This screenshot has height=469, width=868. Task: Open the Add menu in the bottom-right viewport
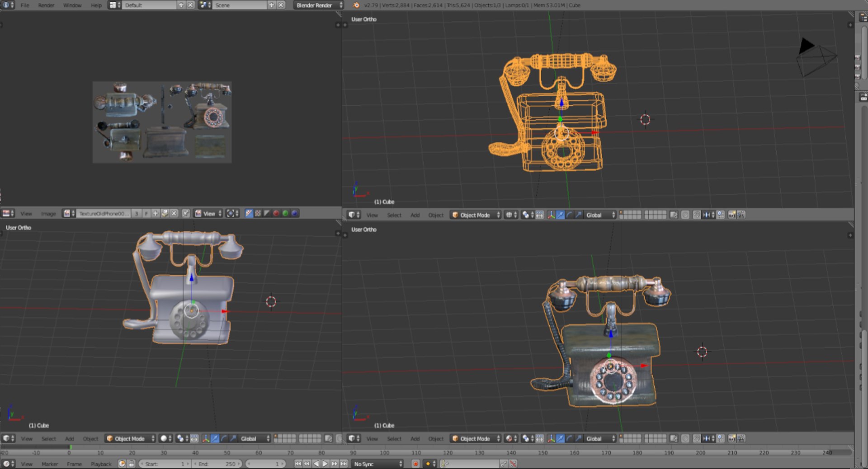pos(415,439)
